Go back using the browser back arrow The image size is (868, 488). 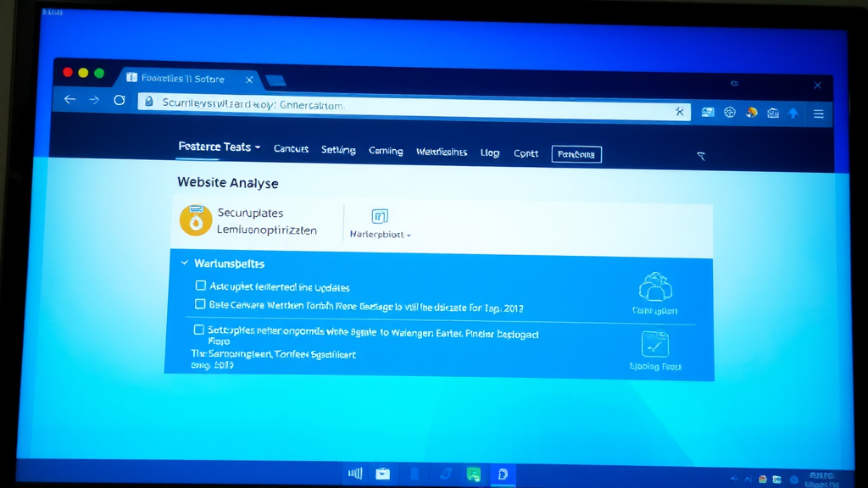coord(70,100)
